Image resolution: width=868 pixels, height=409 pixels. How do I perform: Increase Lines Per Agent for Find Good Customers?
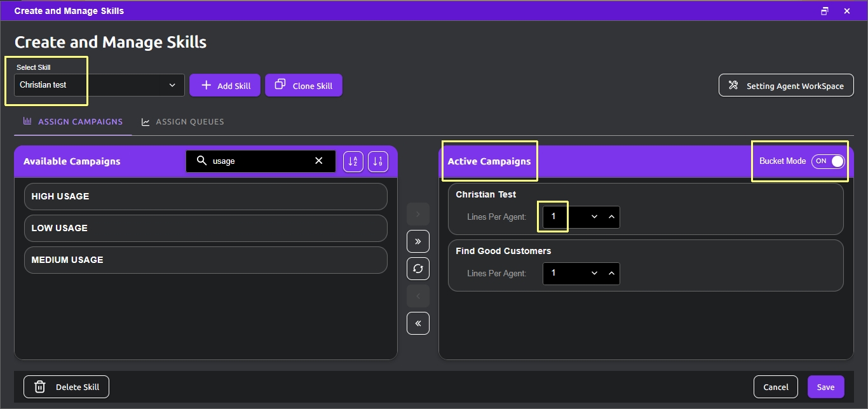pyautogui.click(x=611, y=273)
